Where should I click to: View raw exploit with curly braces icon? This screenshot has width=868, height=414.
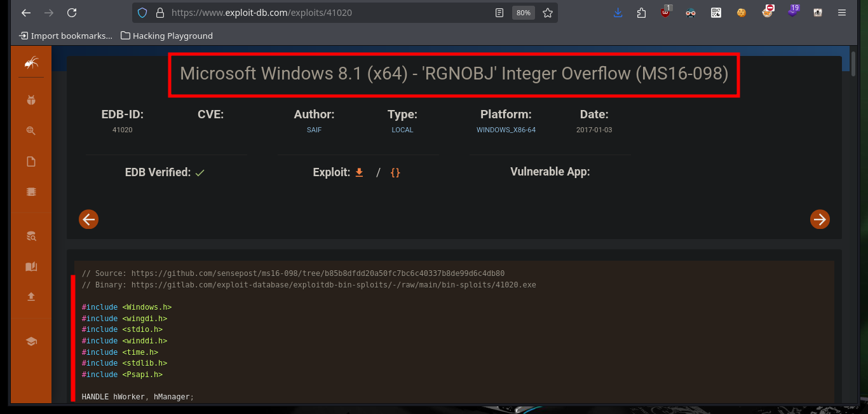[x=395, y=172]
